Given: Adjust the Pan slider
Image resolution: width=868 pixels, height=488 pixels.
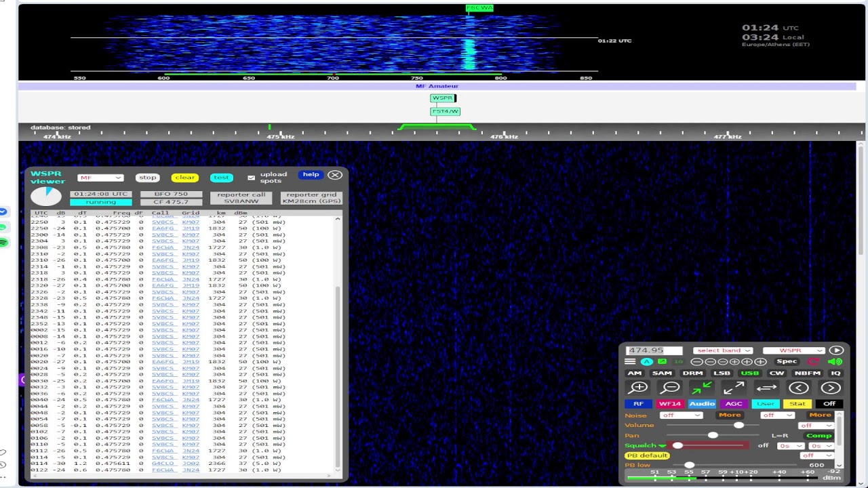Looking at the screenshot, I should tap(713, 435).
